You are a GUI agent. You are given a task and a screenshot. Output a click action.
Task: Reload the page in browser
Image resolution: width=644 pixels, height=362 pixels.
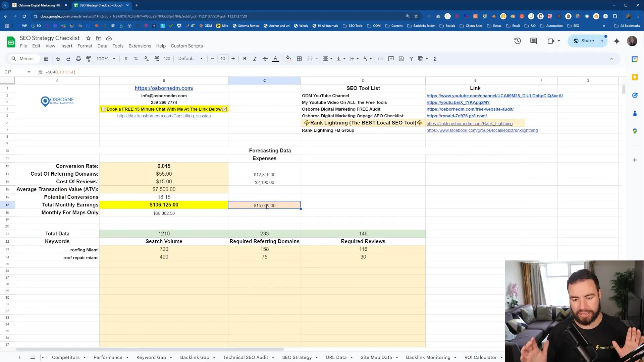pyautogui.click(x=24, y=16)
